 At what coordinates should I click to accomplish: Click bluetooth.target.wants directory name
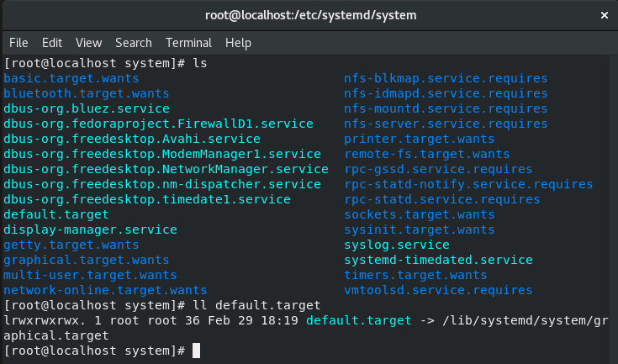click(87, 93)
